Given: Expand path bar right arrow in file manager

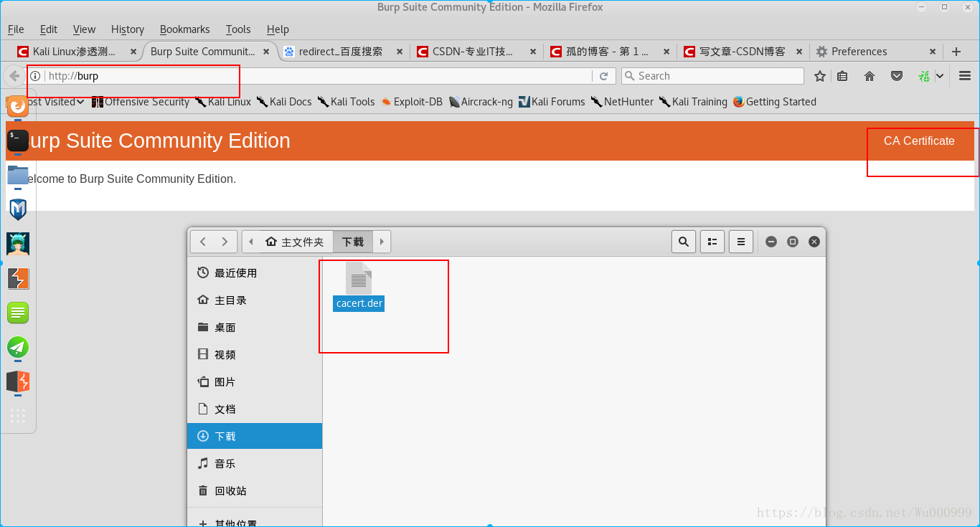Looking at the screenshot, I should coord(382,242).
